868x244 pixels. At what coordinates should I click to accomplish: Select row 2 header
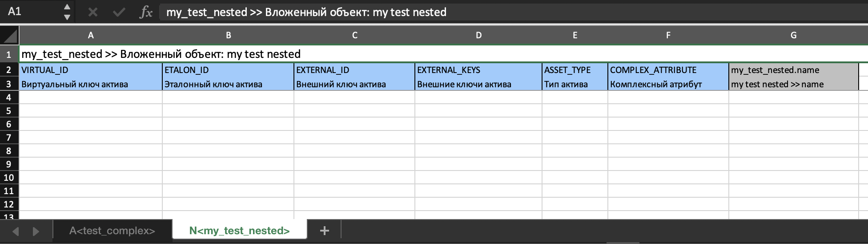(x=9, y=70)
